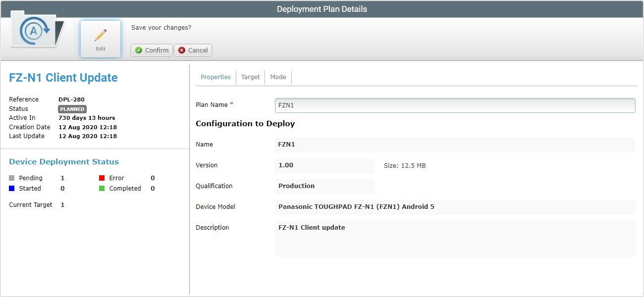Select the Properties tab
The height and width of the screenshot is (297, 644).
(x=215, y=77)
